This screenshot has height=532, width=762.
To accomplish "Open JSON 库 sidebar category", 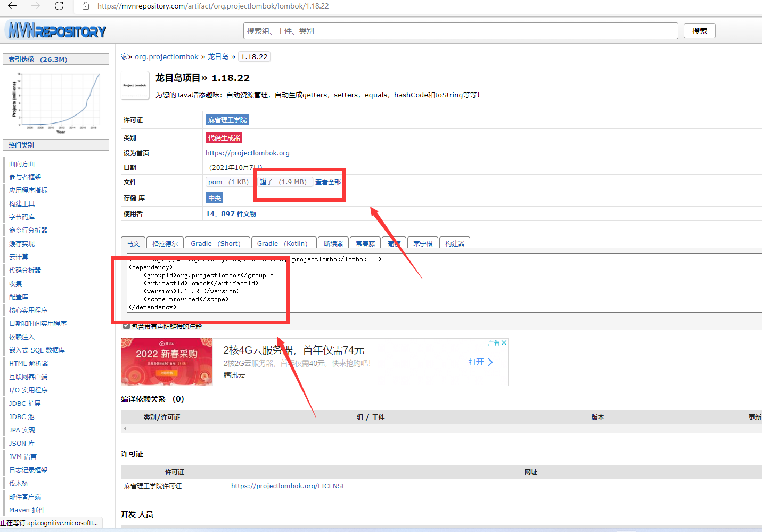I will 22,443.
